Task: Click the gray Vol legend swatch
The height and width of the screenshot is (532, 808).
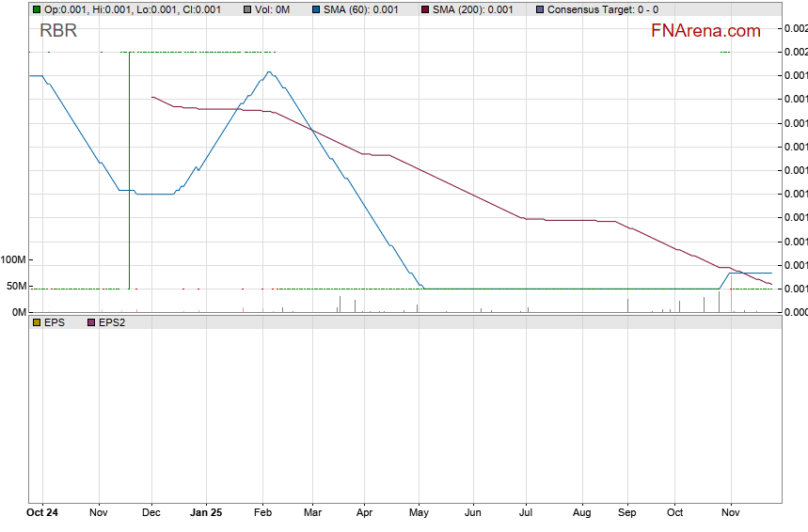Action: [x=246, y=9]
